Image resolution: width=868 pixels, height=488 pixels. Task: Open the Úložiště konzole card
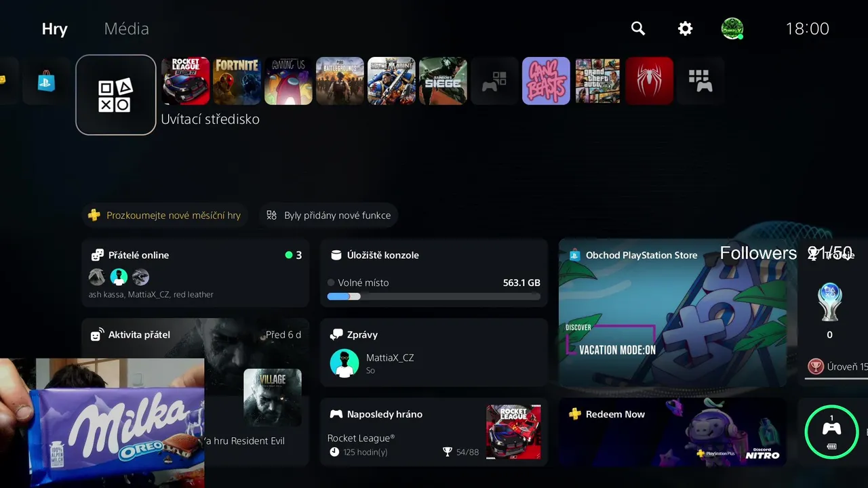pyautogui.click(x=434, y=272)
